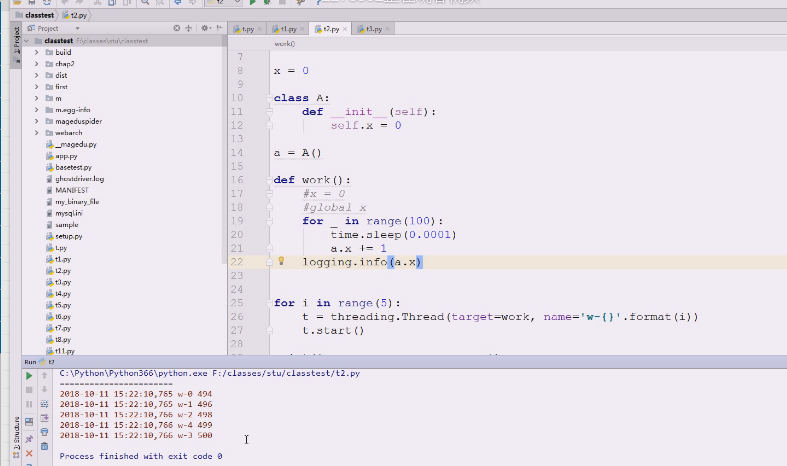Expand the webarch folder
787x466 pixels.
36,133
